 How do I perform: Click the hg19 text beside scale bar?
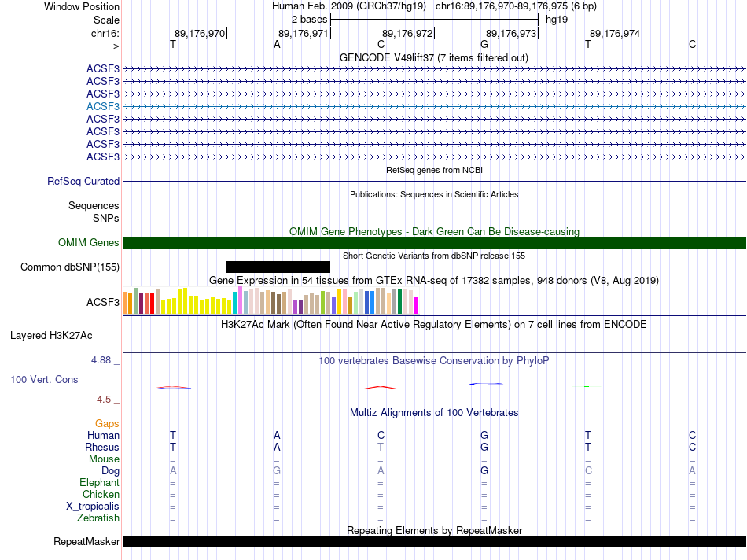(x=557, y=20)
